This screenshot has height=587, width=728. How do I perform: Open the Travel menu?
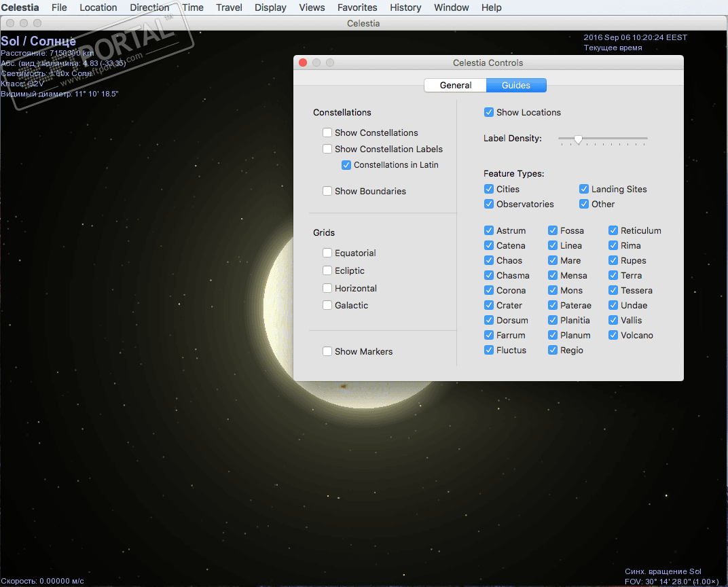[x=229, y=7]
